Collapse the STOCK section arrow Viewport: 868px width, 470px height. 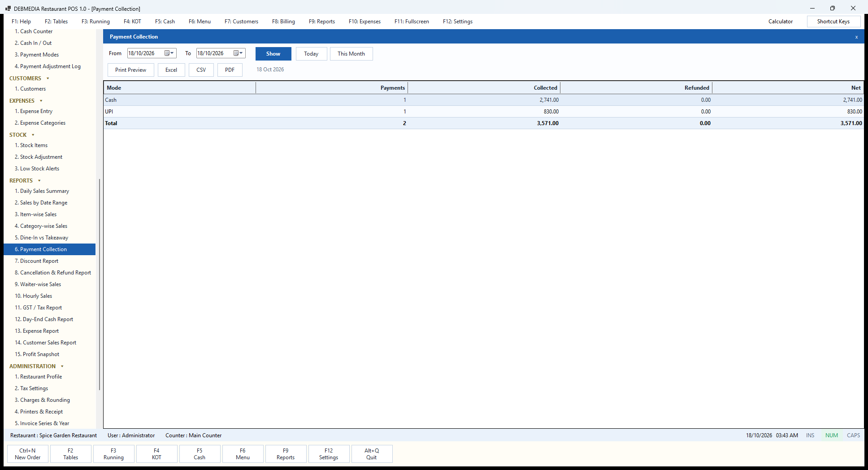33,135
